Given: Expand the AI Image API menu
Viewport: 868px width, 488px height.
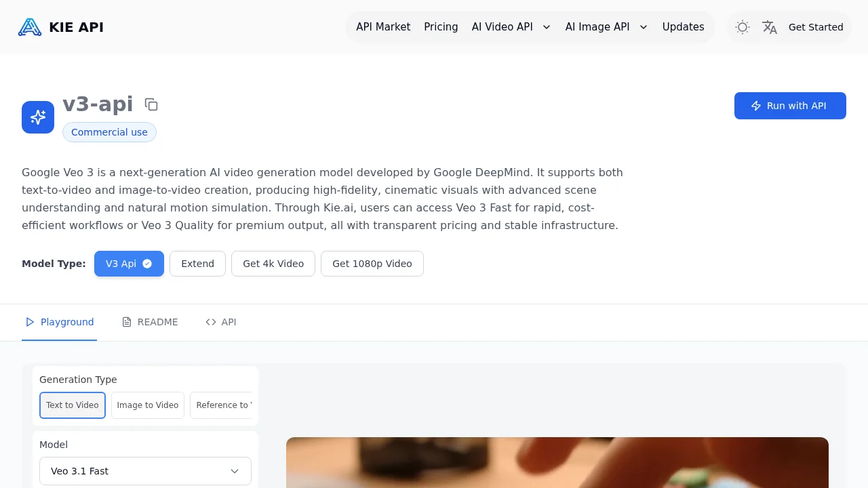Looking at the screenshot, I should (x=606, y=27).
